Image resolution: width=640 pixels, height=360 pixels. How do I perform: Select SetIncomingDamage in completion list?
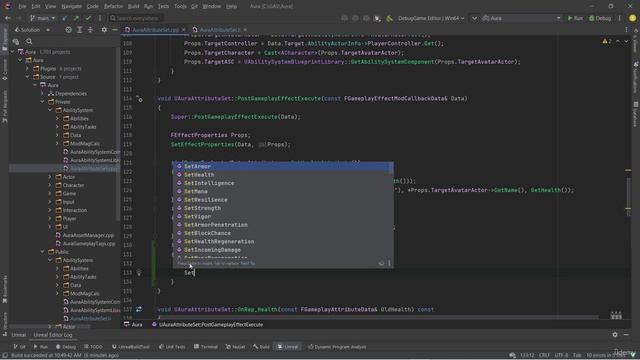pyautogui.click(x=283, y=250)
